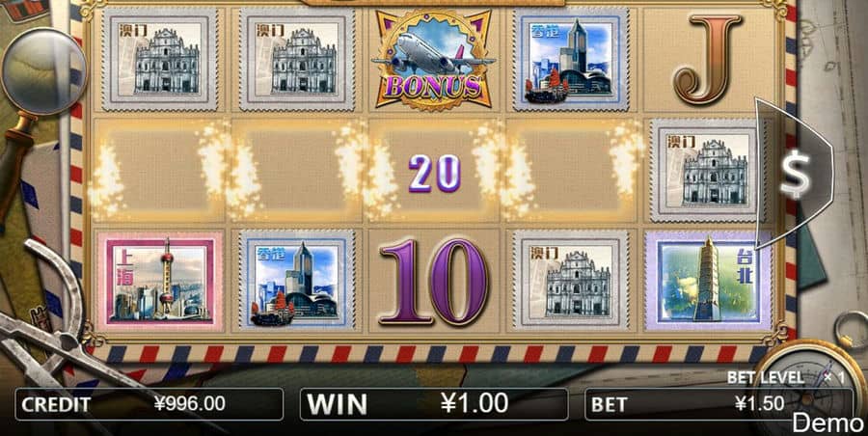Click the bottom row Hong Kong stamp
Viewport: 868px width, 436px height.
tap(297, 282)
